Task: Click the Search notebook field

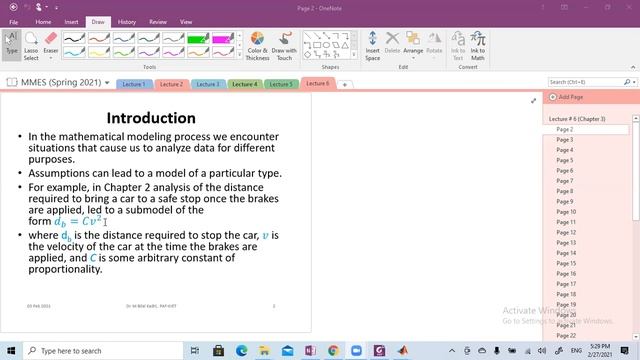Action: [585, 82]
